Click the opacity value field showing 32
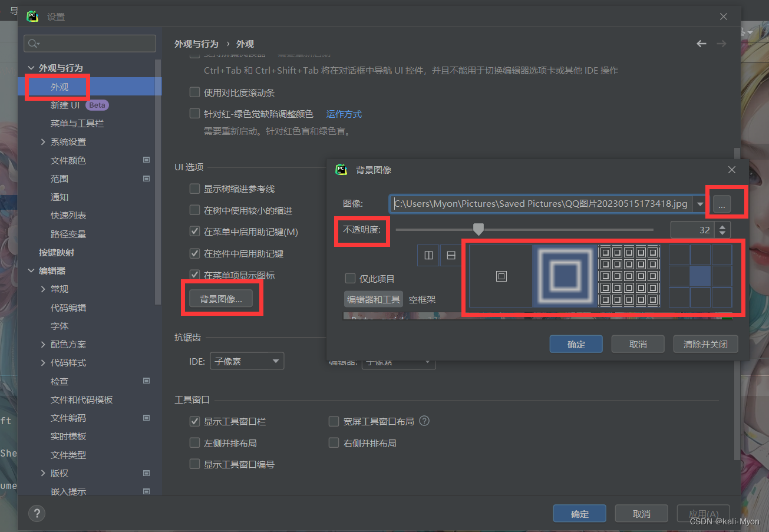The image size is (769, 532). coord(694,230)
